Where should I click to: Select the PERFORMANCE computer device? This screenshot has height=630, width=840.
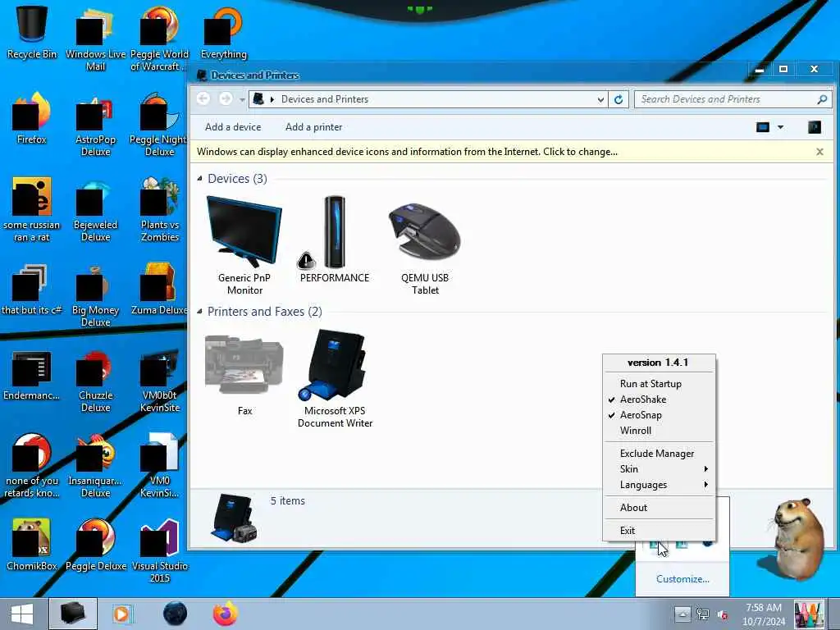pyautogui.click(x=335, y=239)
